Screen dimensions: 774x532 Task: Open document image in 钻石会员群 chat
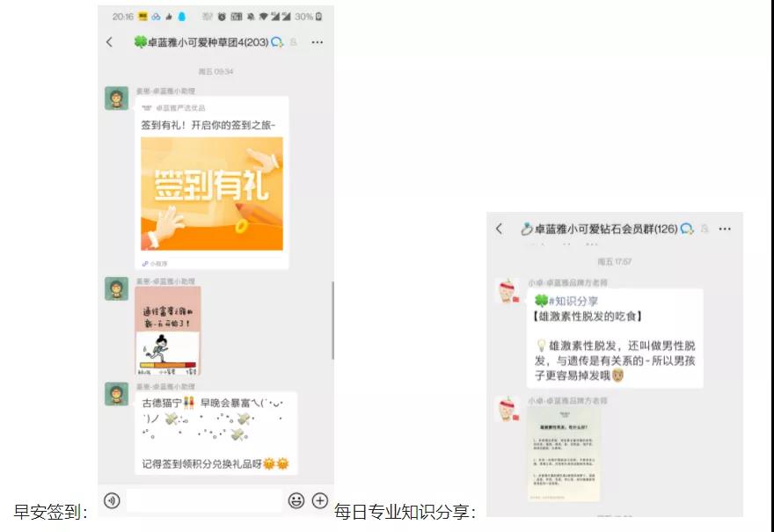click(x=563, y=454)
